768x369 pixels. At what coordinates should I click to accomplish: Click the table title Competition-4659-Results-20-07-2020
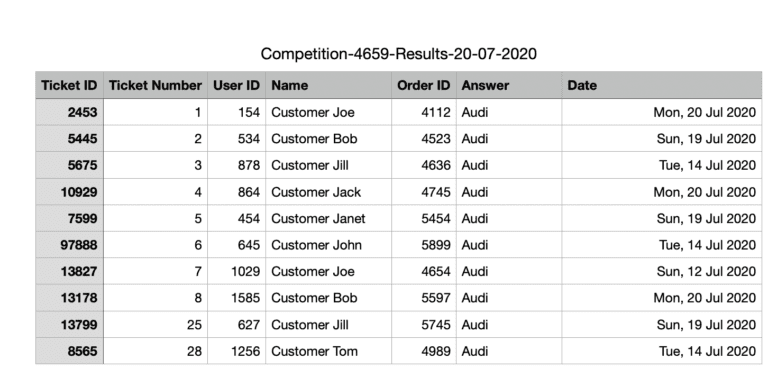[x=398, y=53]
